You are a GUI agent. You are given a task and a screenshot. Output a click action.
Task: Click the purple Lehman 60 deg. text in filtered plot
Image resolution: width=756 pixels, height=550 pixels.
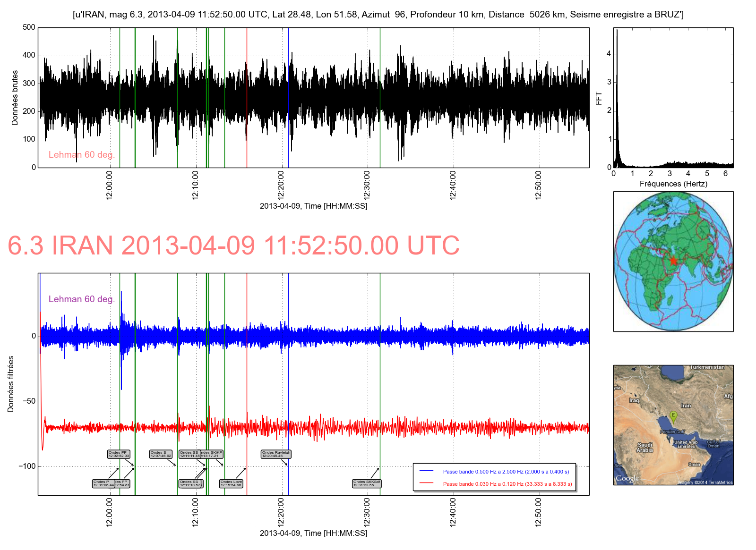(x=82, y=299)
